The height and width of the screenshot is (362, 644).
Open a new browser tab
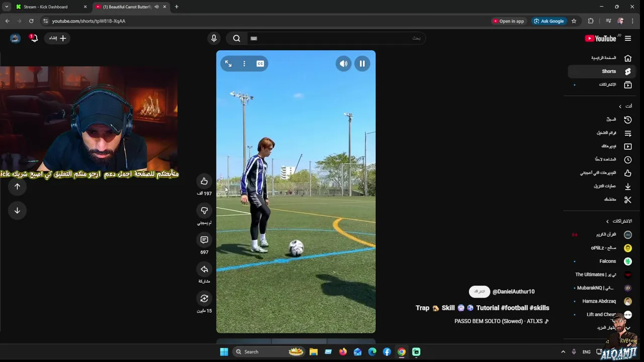(x=177, y=7)
